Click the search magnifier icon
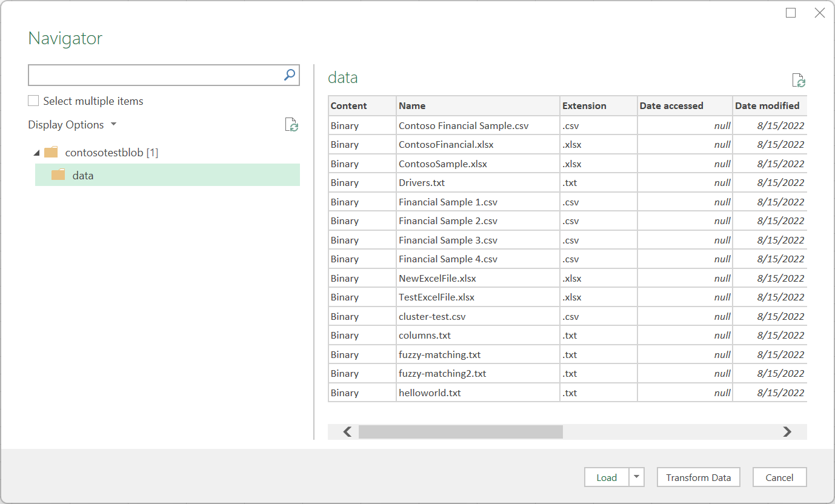This screenshot has height=504, width=835. [290, 75]
